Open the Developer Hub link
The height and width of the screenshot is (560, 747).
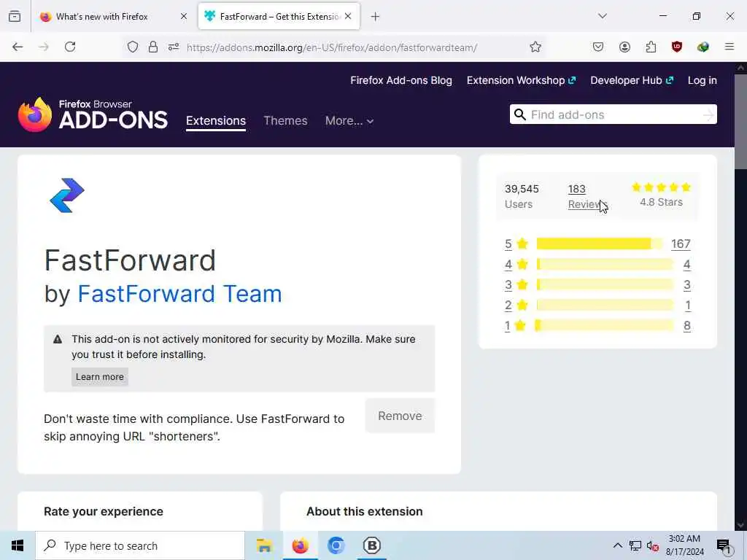(x=632, y=80)
